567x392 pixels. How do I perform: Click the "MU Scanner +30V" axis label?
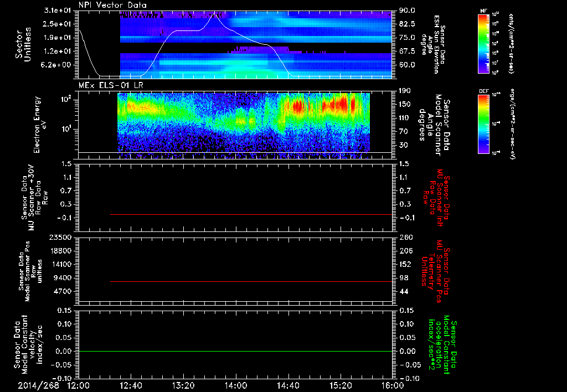point(32,198)
